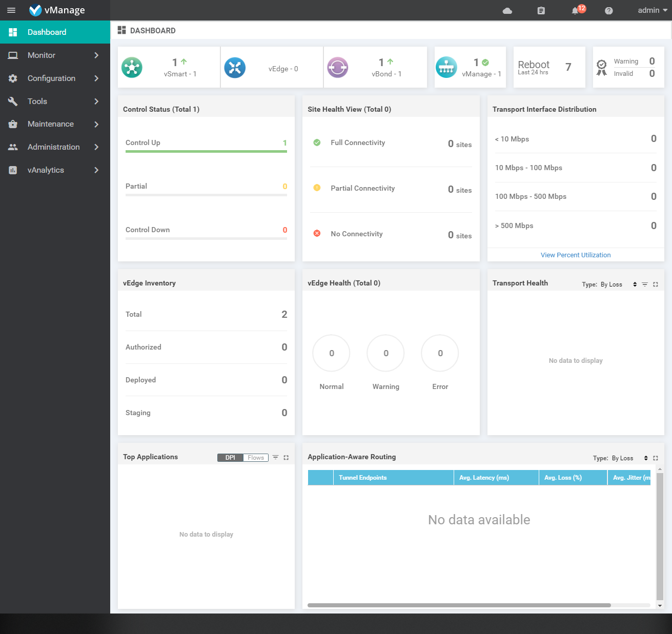Click the Error vEdge health circle
672x634 pixels.
440,353
